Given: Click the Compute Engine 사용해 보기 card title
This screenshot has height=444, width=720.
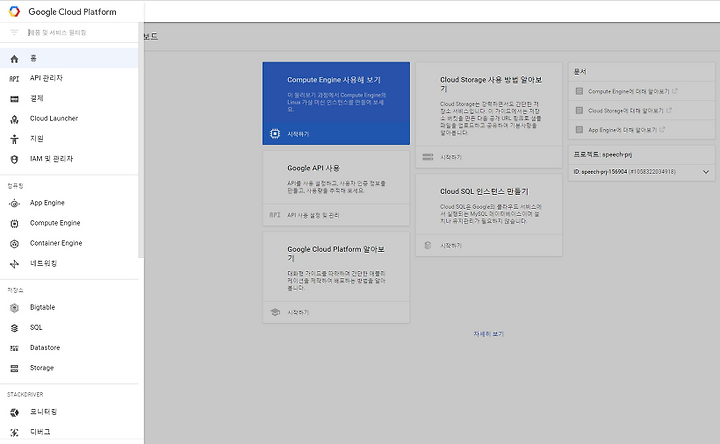Looking at the screenshot, I should 334,80.
